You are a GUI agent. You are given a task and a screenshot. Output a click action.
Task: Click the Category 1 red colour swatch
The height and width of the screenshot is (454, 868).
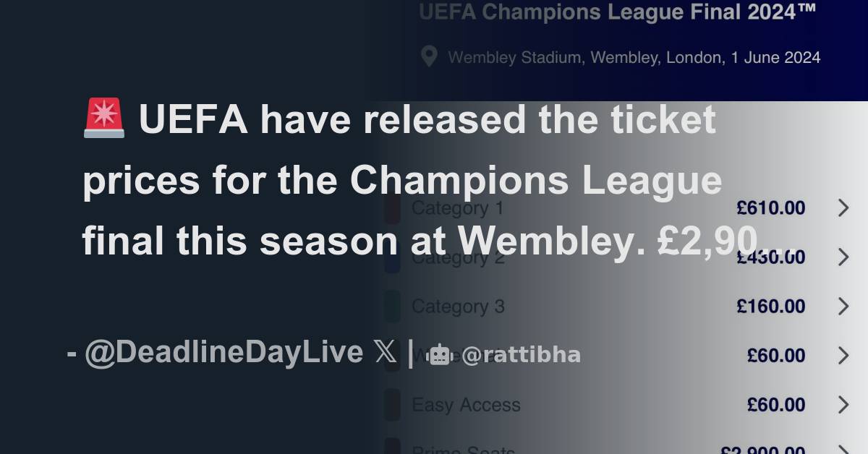[x=391, y=209]
